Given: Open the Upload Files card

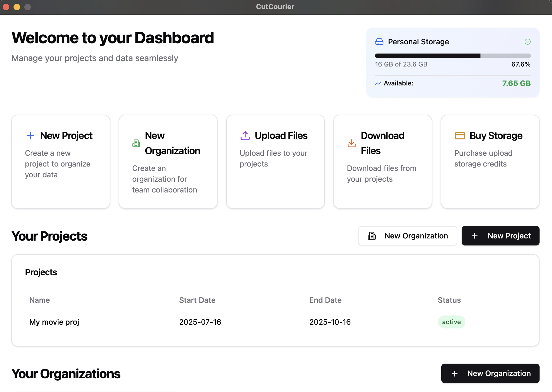Looking at the screenshot, I should [x=275, y=162].
